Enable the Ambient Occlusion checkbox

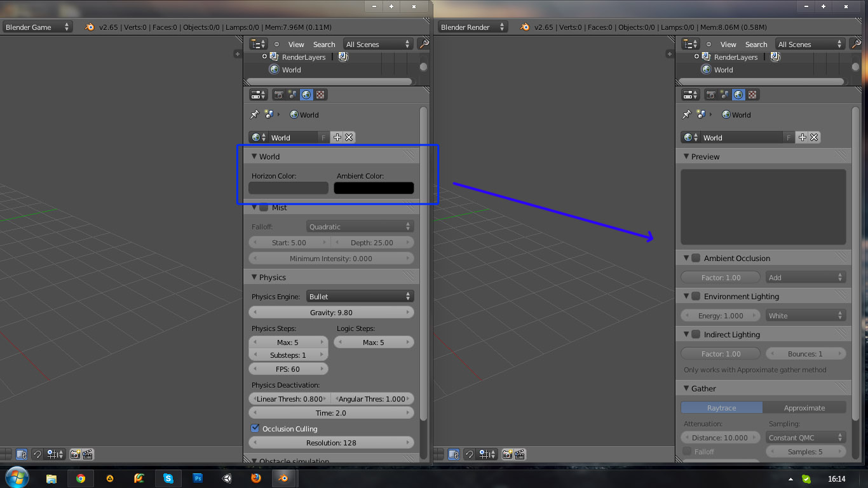[694, 258]
